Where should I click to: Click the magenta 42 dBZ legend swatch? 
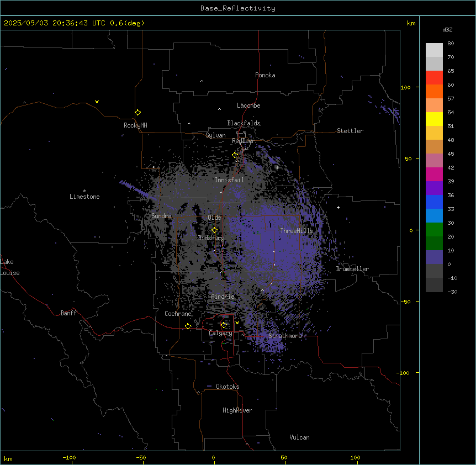point(434,174)
